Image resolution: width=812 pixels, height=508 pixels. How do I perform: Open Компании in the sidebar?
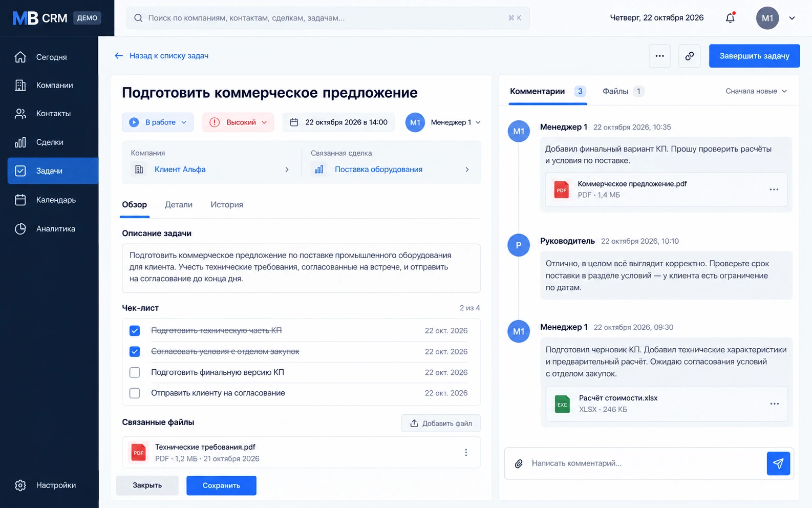point(53,85)
